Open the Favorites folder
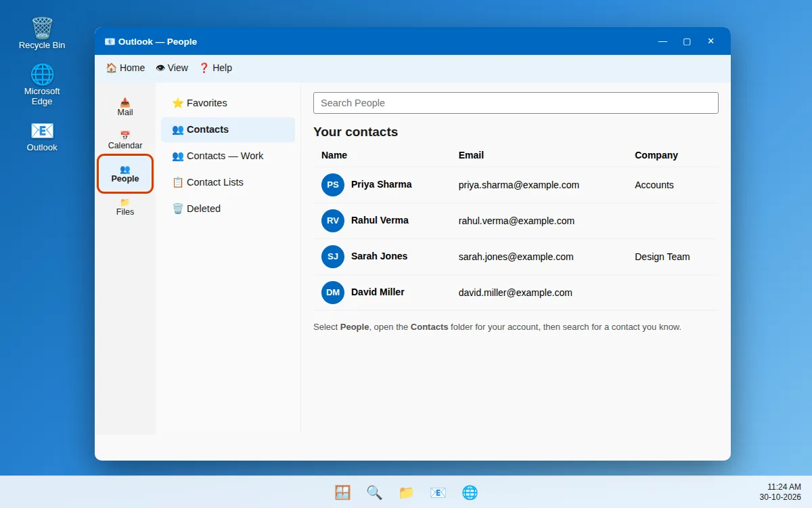This screenshot has height=508, width=812. click(x=228, y=103)
